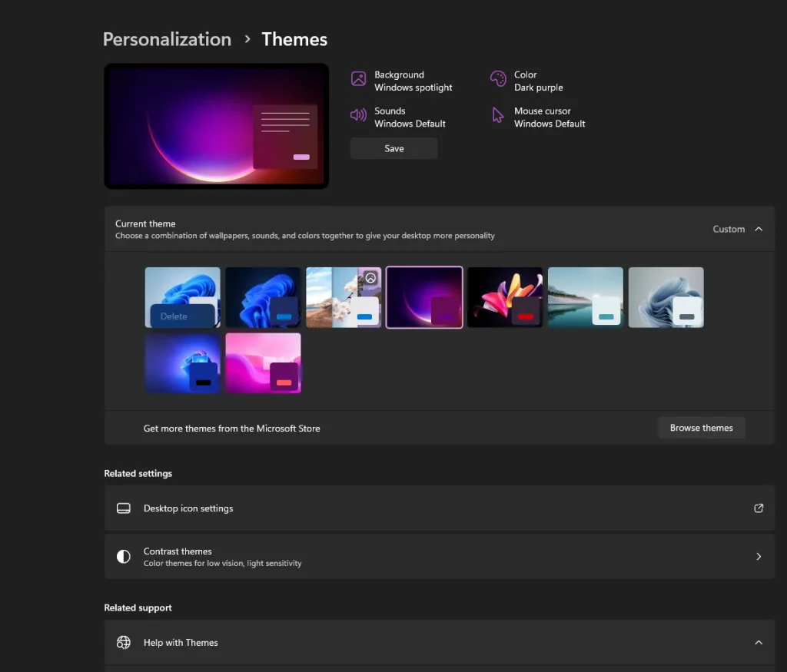
Task: Apply the lake landscape theme
Action: click(x=585, y=297)
